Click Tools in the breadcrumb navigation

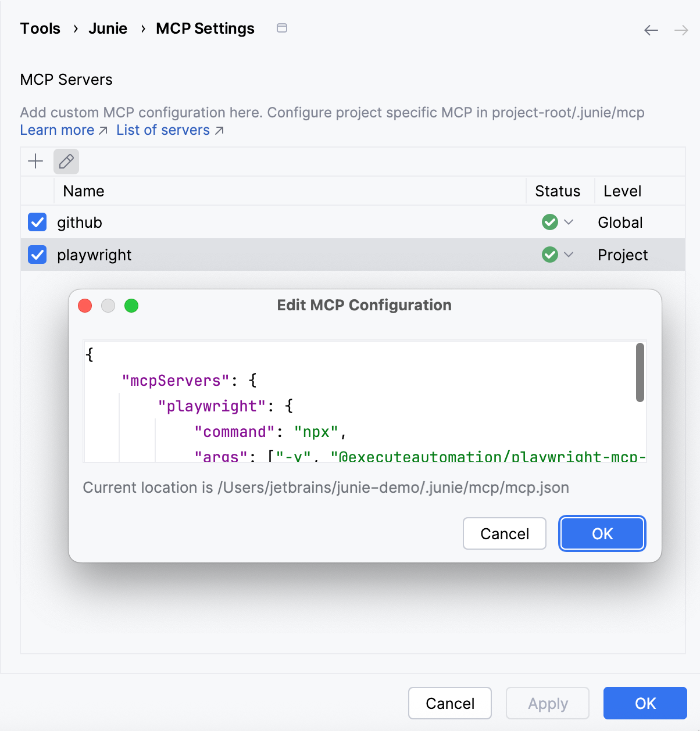point(40,28)
